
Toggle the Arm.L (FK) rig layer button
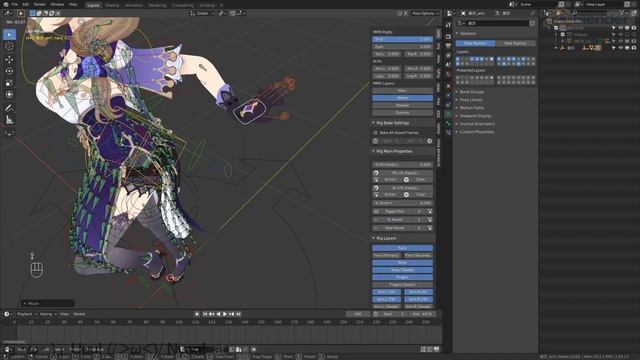(x=387, y=299)
